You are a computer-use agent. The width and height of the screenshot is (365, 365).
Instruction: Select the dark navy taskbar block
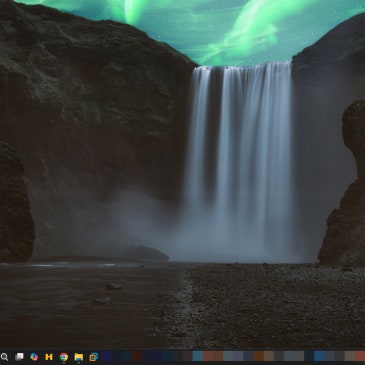click(x=106, y=356)
